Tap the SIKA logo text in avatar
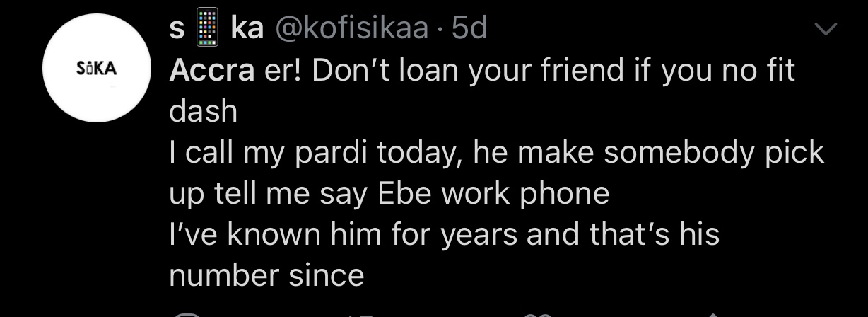The height and width of the screenshot is (317, 868). [96, 69]
